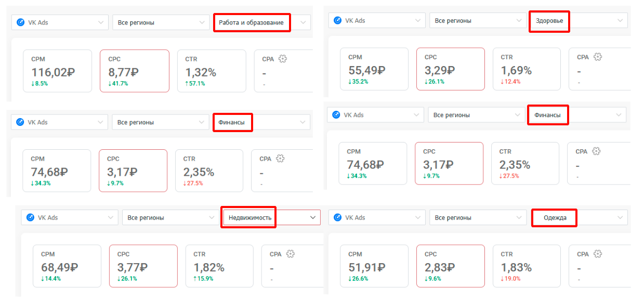
Task: Click the ↓26.6% change under CPM 51,91₽
Action: 358,278
